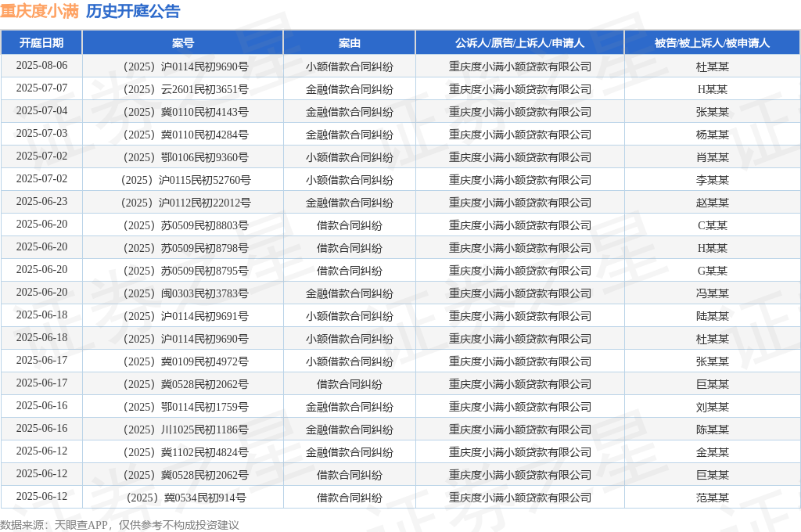Click the 案号 column header
The image size is (801, 532).
(x=182, y=43)
